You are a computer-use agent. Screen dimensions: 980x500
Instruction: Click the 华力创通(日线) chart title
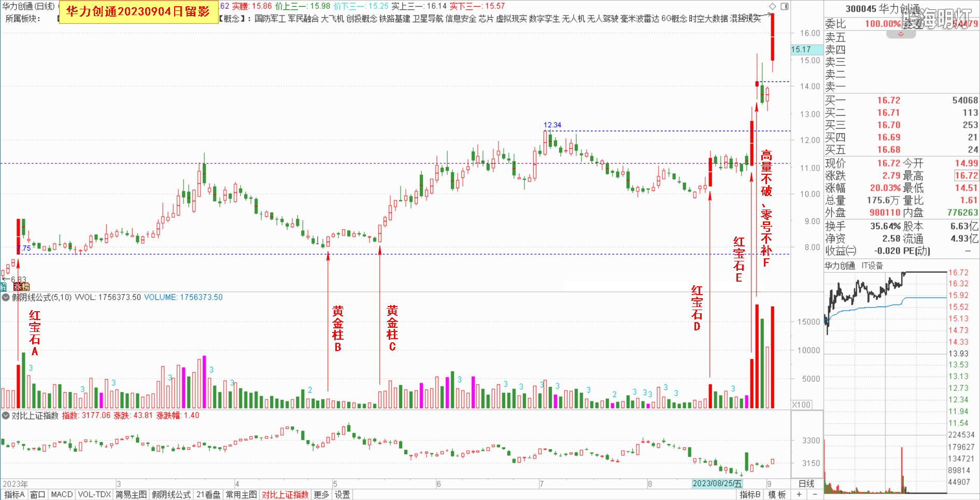29,6
